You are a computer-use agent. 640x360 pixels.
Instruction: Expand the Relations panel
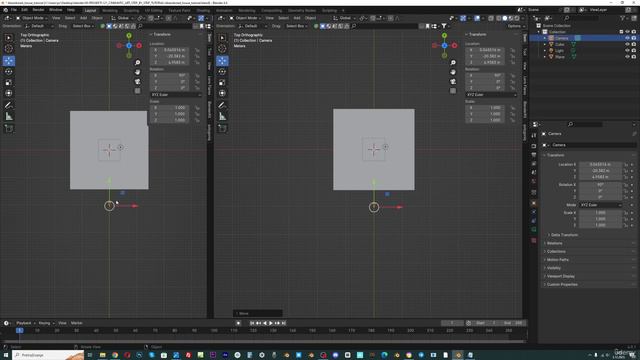[554, 243]
